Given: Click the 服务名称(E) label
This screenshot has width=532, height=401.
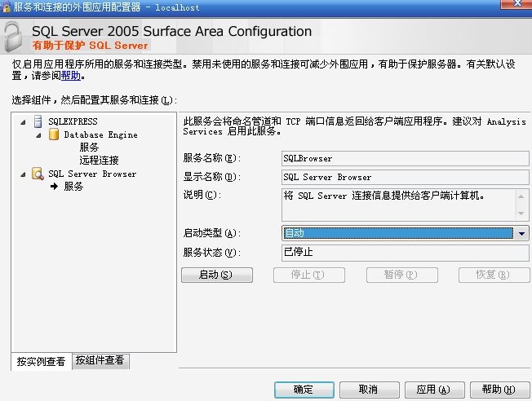Looking at the screenshot, I should 212,158.
